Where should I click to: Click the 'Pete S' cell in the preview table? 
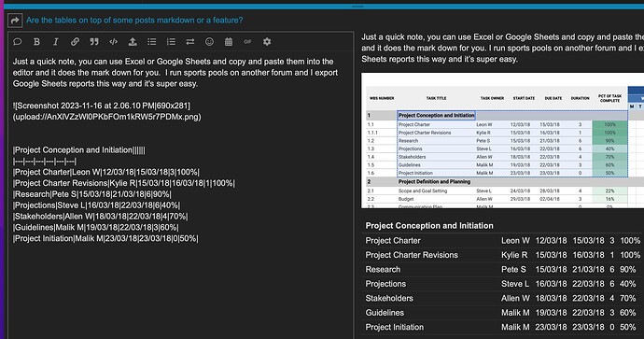coord(513,270)
